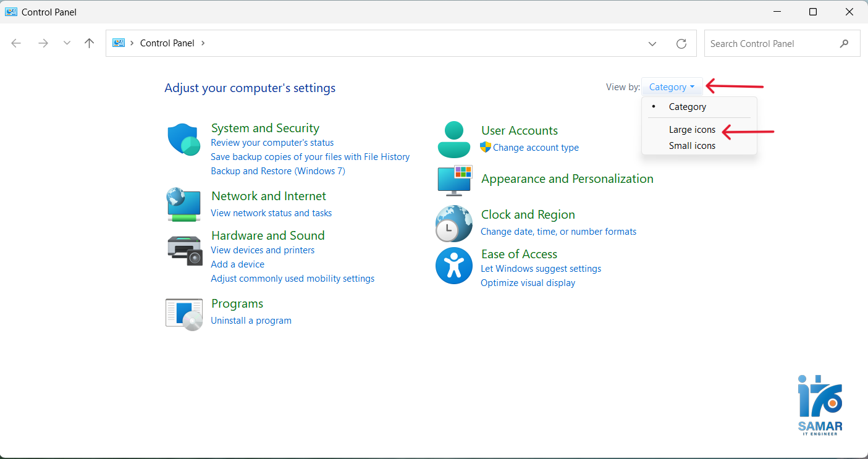Click the User Accounts person icon
The height and width of the screenshot is (459, 868).
click(453, 140)
